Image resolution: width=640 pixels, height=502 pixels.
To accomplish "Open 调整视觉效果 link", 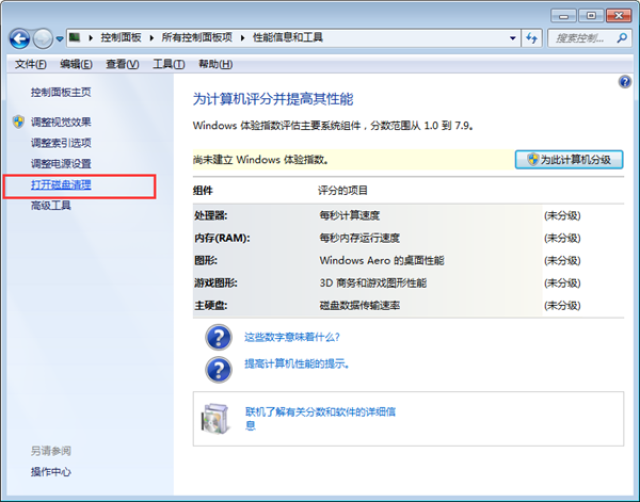I will [61, 122].
